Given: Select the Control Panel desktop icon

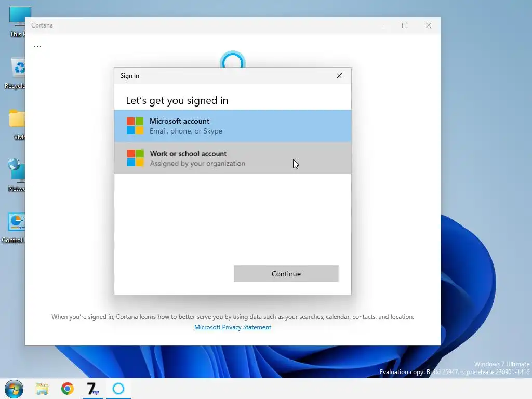Looking at the screenshot, I should tap(14, 228).
